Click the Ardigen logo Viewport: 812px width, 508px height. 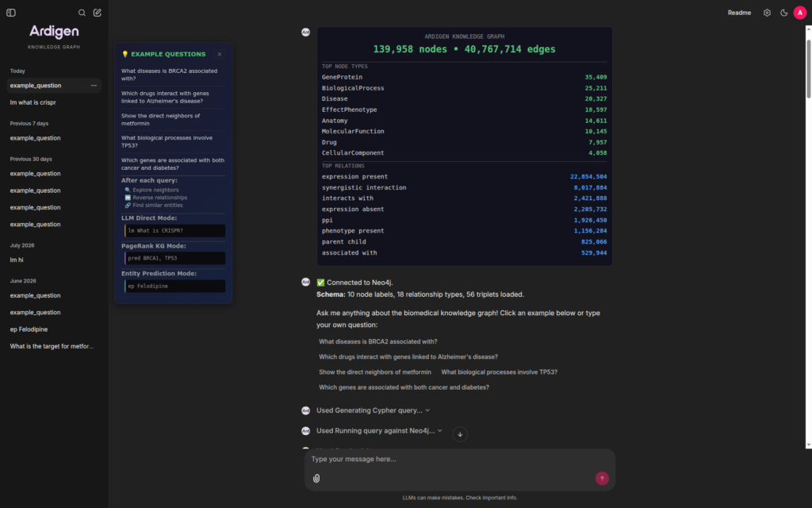(x=54, y=32)
